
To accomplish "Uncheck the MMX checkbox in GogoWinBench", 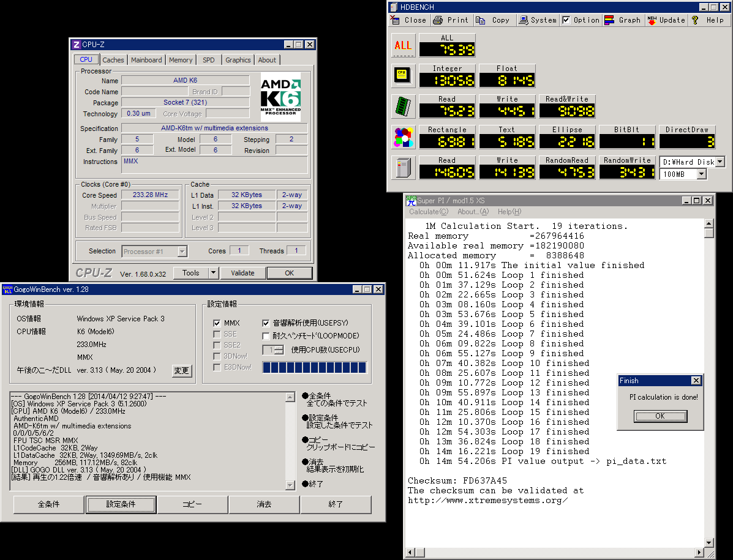I will point(216,323).
